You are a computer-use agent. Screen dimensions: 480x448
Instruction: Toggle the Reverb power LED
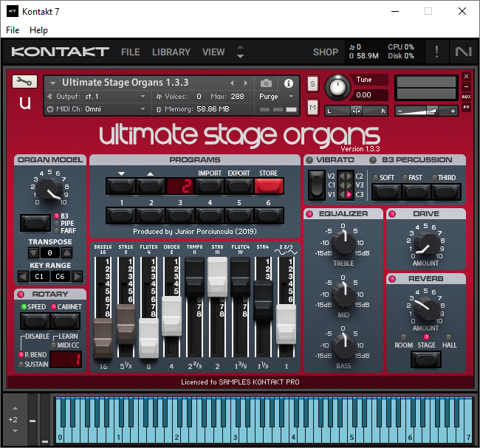click(392, 279)
